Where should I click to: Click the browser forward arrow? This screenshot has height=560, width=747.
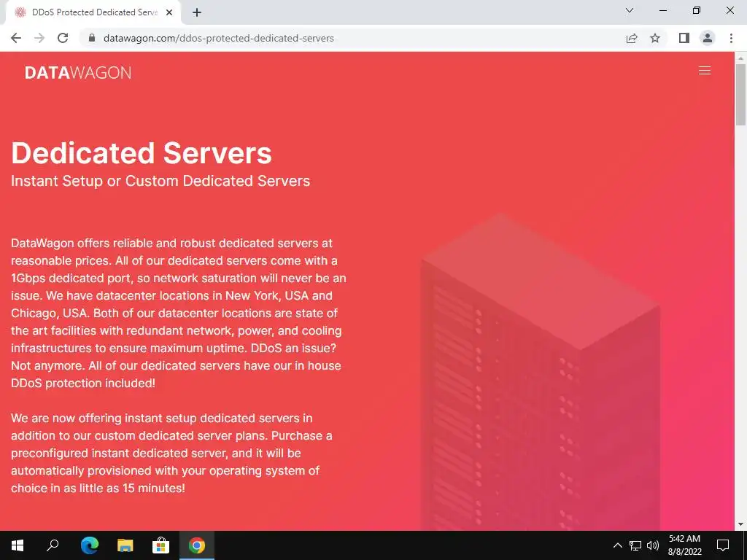[39, 38]
